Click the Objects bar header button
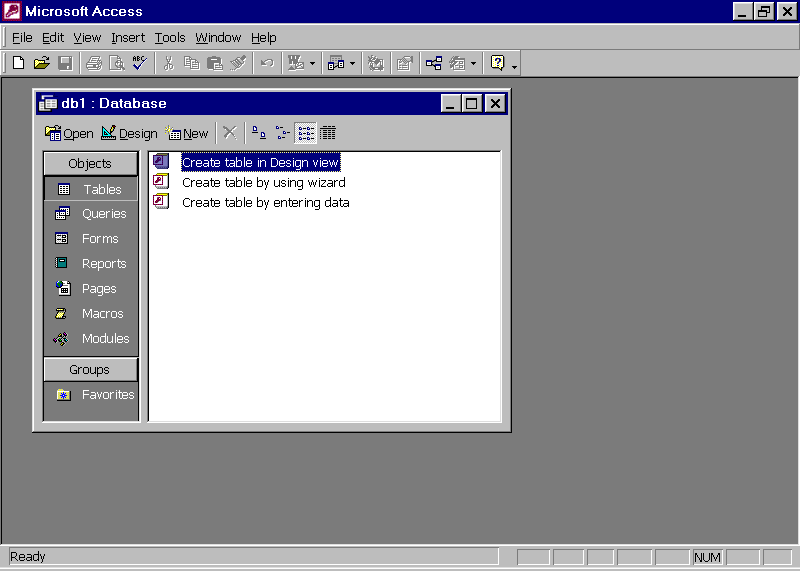 click(91, 163)
